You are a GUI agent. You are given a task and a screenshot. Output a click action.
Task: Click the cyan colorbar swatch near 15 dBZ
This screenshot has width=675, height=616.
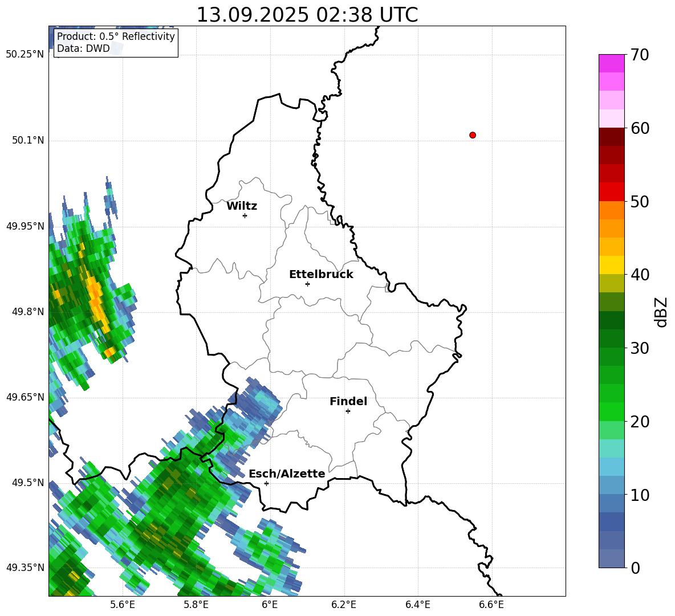pos(611,448)
